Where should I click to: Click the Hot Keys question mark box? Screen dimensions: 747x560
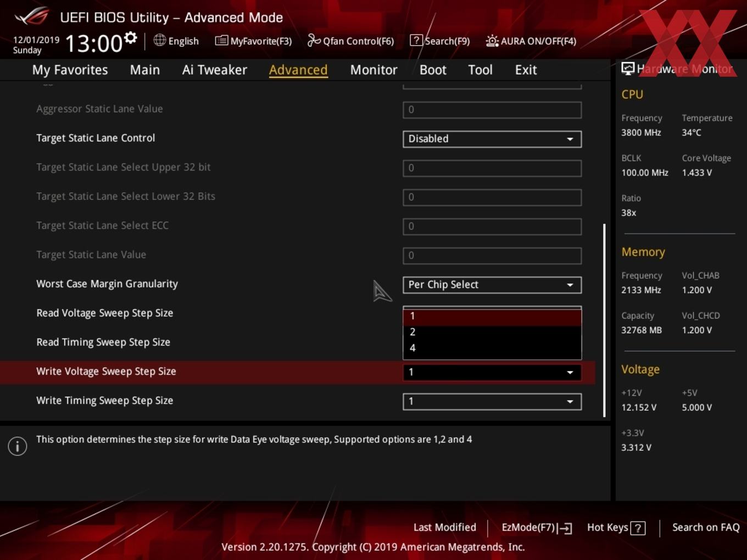pyautogui.click(x=638, y=528)
